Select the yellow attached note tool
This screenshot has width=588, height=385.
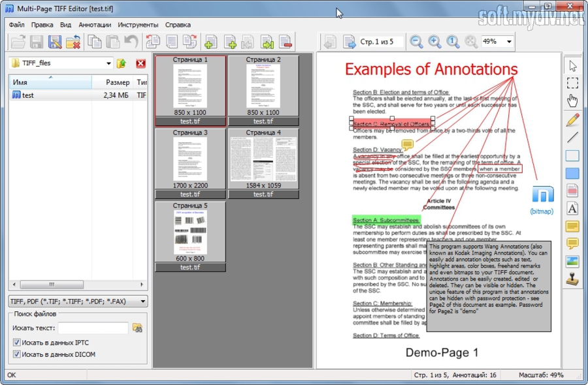click(572, 226)
